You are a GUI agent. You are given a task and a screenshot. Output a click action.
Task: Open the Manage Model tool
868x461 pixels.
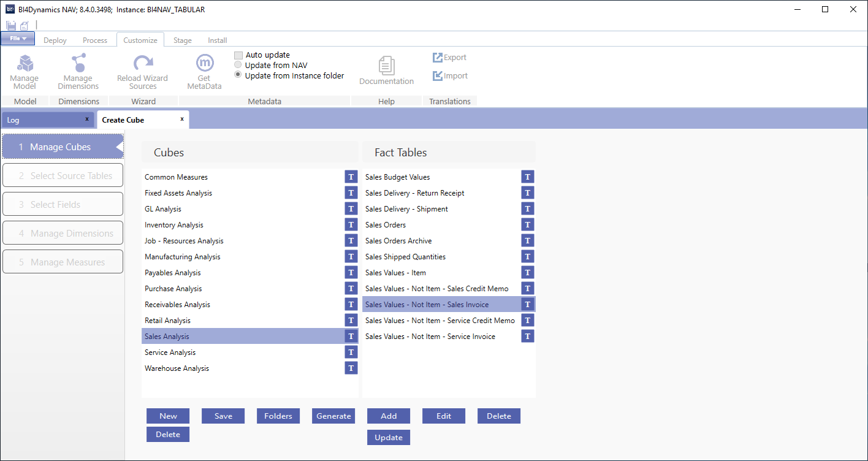(25, 72)
